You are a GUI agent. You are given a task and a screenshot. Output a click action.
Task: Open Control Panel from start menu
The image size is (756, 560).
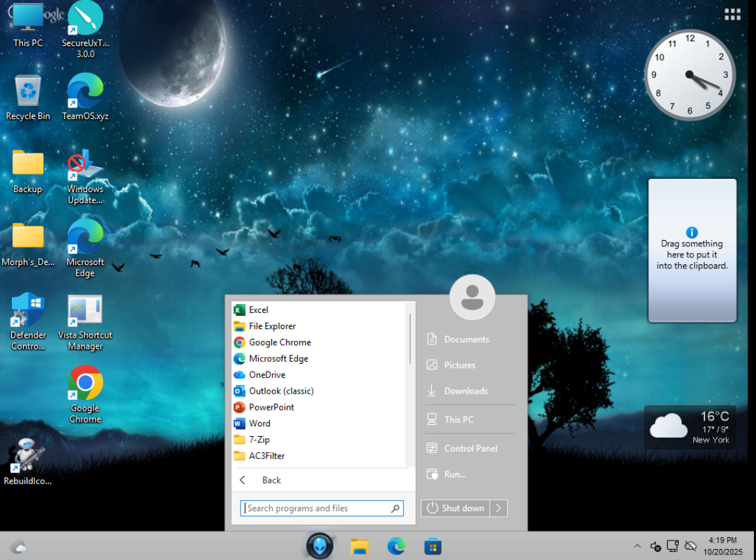point(470,449)
